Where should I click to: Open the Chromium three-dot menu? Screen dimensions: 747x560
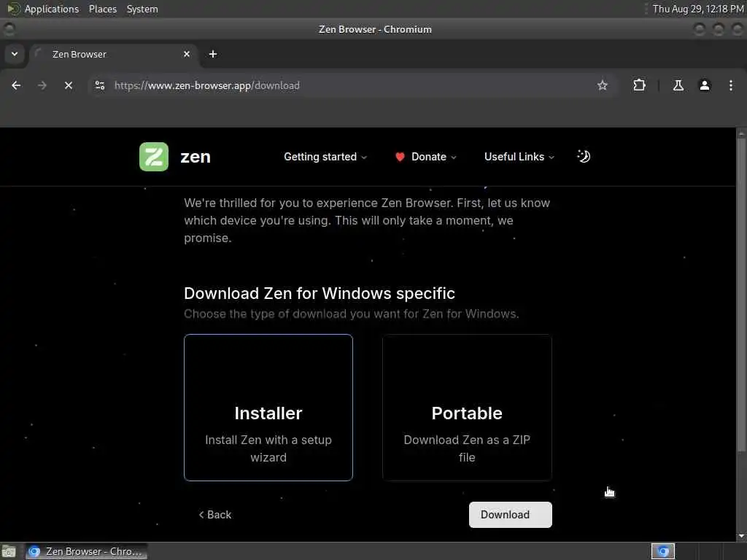point(731,85)
